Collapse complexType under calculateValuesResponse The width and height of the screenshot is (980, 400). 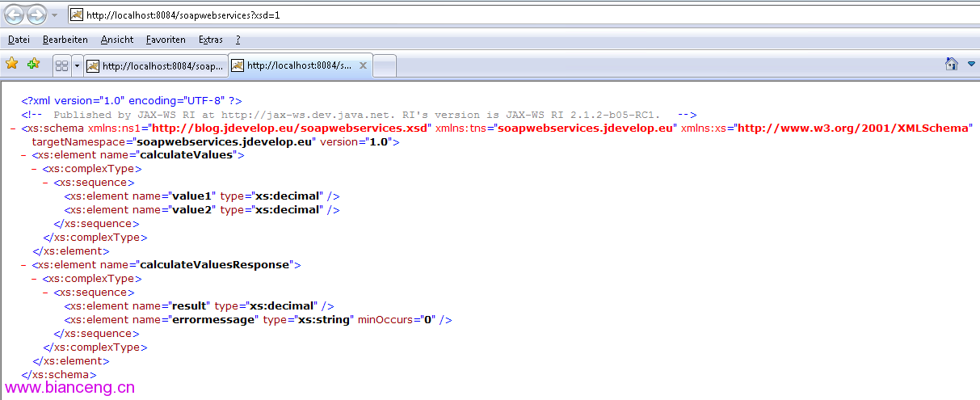(x=36, y=278)
